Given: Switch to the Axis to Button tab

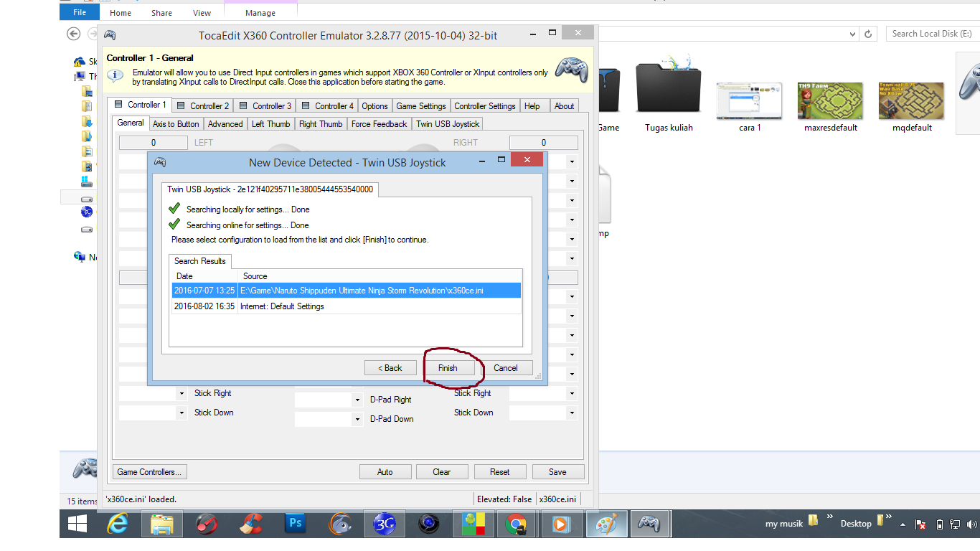Looking at the screenshot, I should (x=176, y=123).
